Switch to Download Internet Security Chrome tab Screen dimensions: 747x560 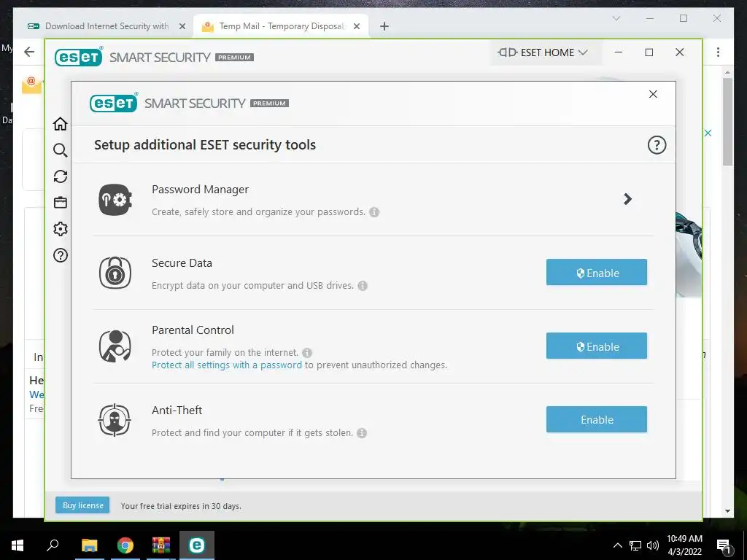click(x=106, y=26)
